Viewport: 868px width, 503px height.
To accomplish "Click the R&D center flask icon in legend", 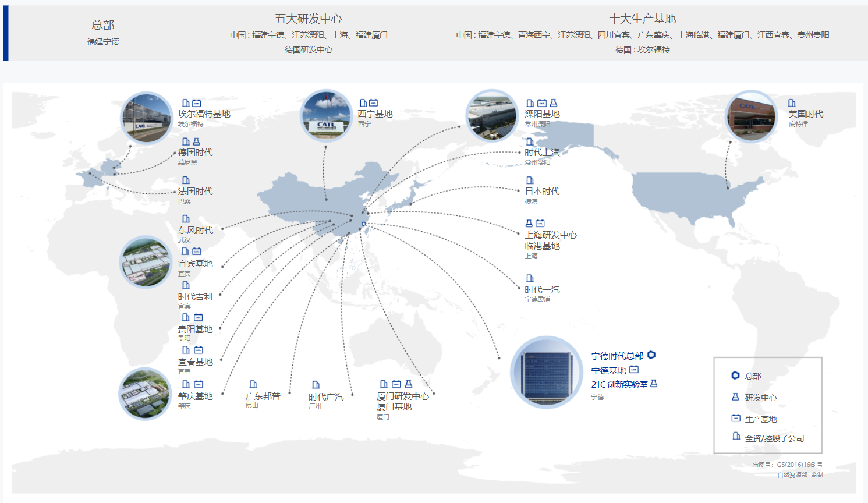I will [735, 397].
